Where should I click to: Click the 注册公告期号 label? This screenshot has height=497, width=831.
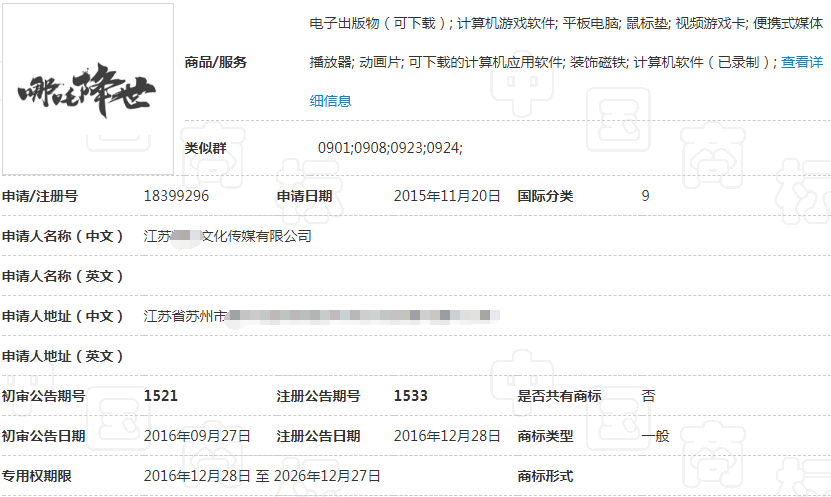[319, 396]
